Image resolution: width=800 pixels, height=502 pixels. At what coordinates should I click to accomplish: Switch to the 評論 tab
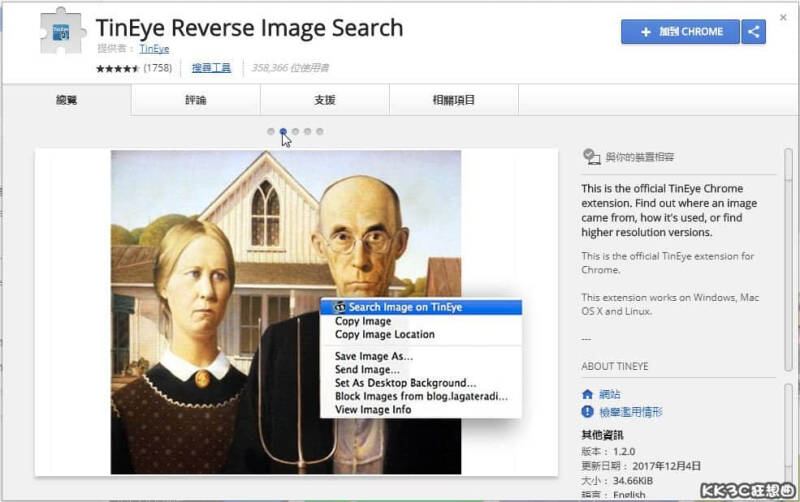[x=195, y=100]
